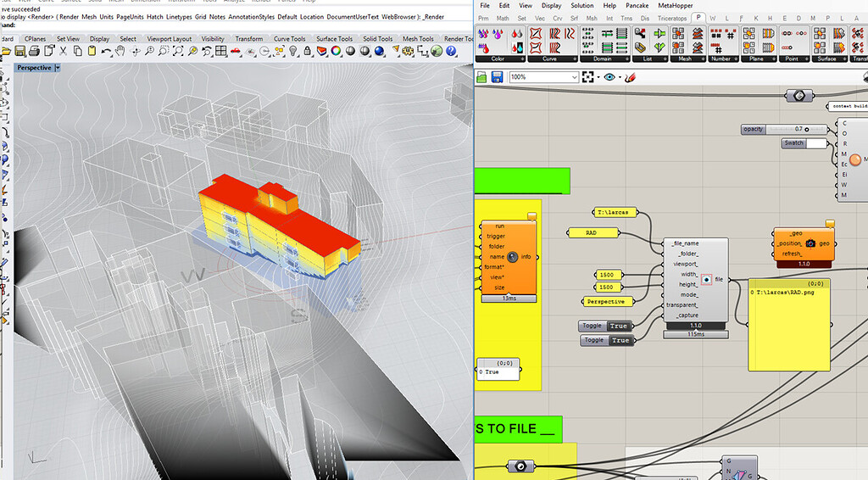Click the Grasshopper Save floppy icon

pyautogui.click(x=497, y=77)
